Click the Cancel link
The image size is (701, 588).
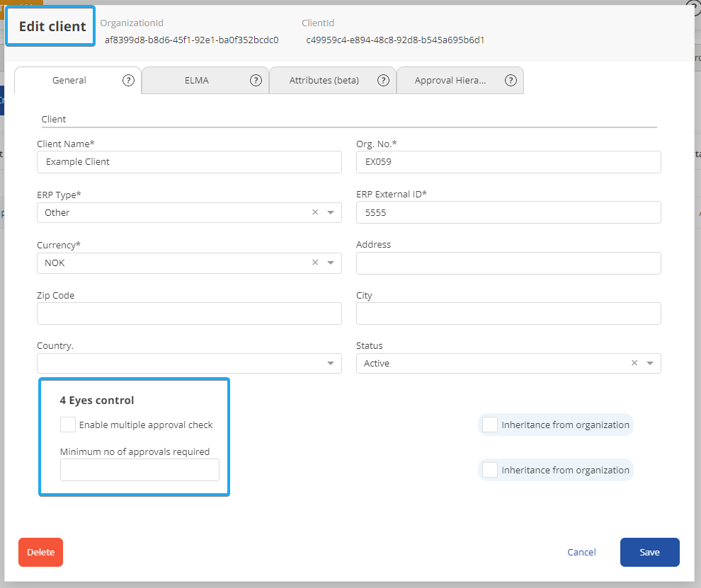[581, 553]
